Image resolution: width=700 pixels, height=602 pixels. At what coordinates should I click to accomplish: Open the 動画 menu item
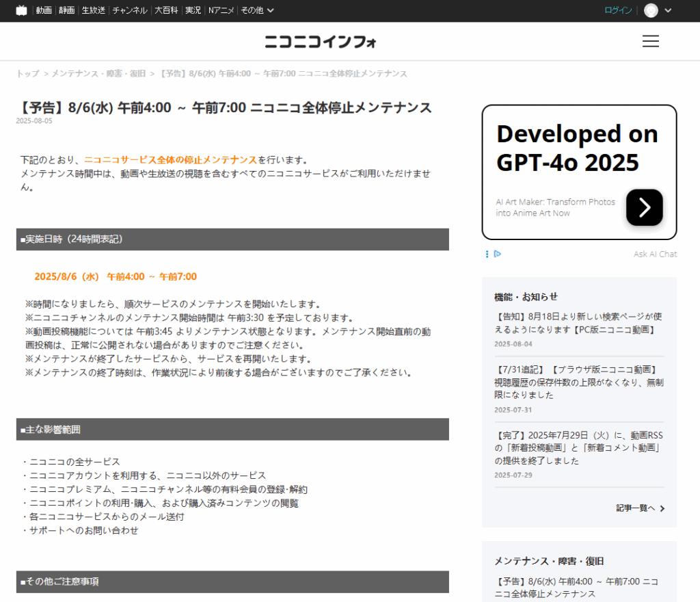click(44, 10)
